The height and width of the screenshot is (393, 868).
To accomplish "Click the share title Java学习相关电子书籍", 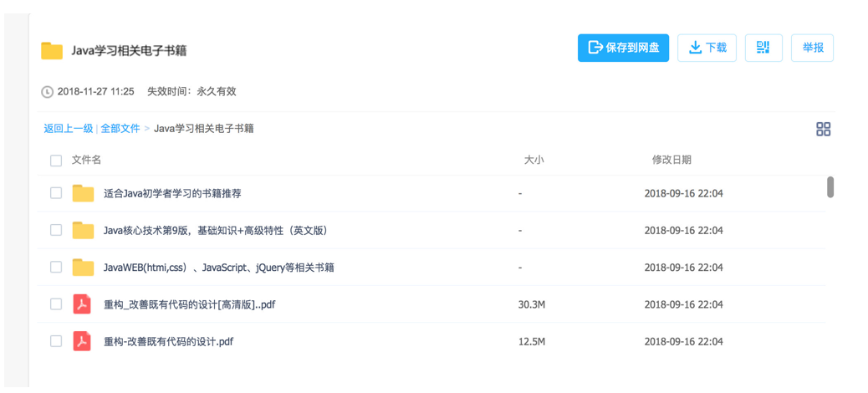I will tap(129, 51).
